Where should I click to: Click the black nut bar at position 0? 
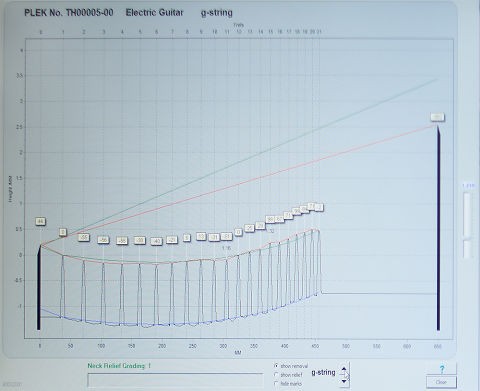[39, 288]
